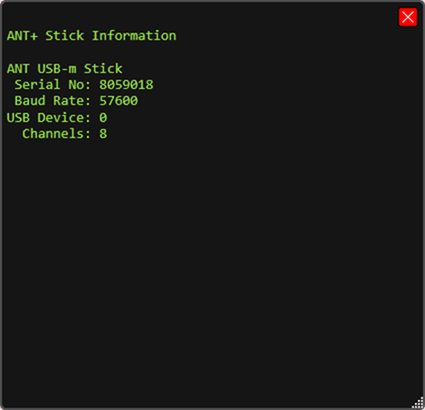
Task: Click word "Stick" in the heading line
Action: click(x=65, y=36)
